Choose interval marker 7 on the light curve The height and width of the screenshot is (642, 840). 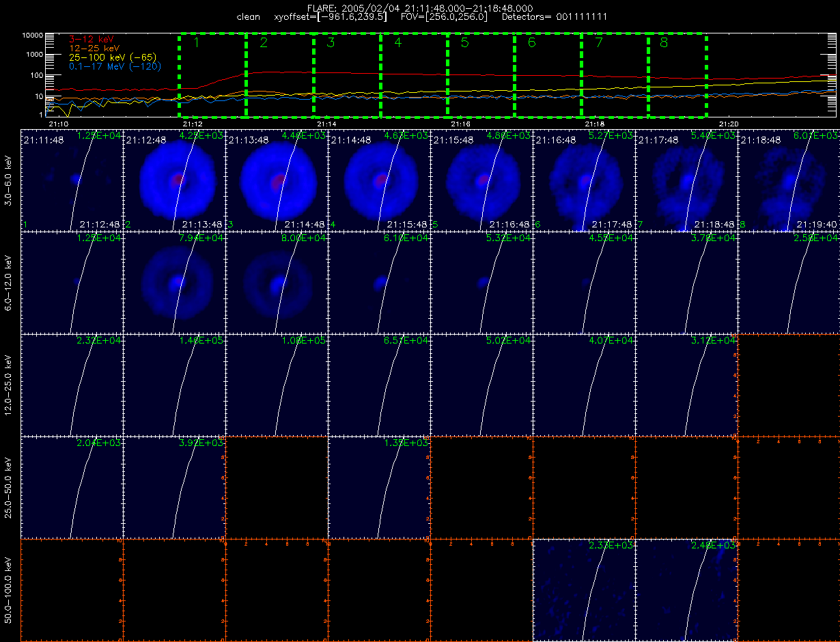coord(598,43)
